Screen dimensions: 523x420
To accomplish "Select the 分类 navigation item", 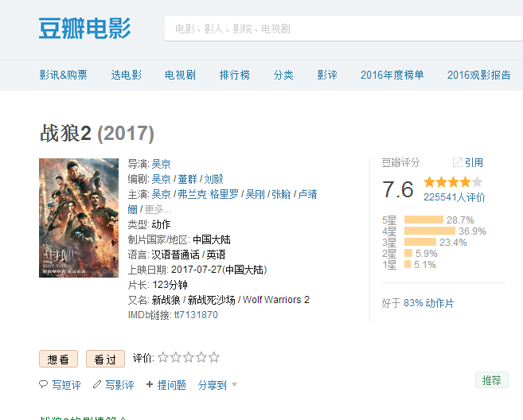I will click(x=283, y=75).
